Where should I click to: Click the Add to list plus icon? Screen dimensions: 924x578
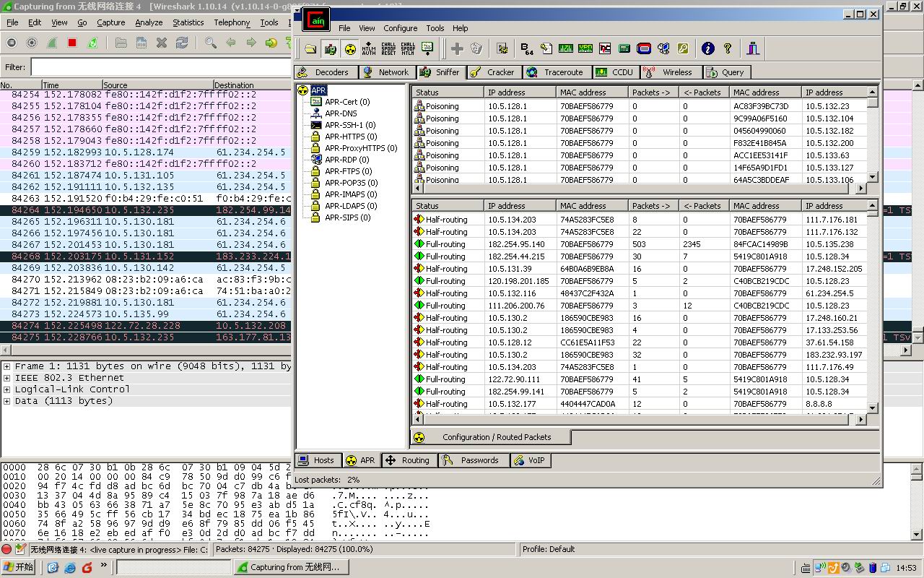(x=457, y=49)
